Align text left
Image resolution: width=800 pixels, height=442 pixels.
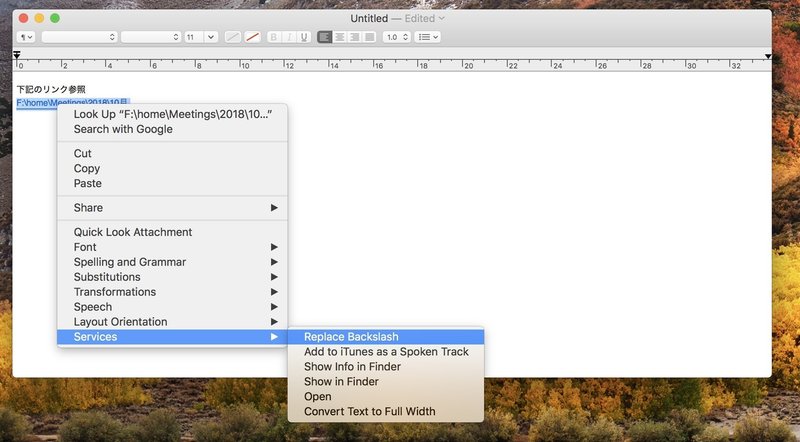[x=324, y=37]
